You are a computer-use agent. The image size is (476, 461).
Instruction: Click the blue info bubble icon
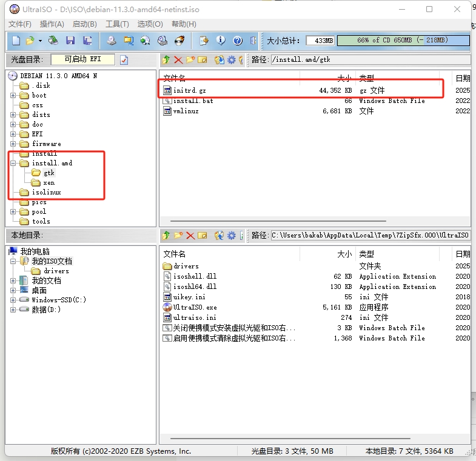pos(221,41)
